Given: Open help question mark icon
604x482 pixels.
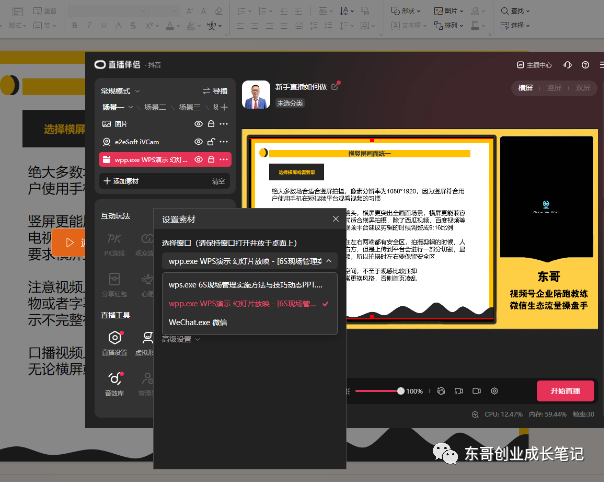Looking at the screenshot, I should tap(585, 65).
